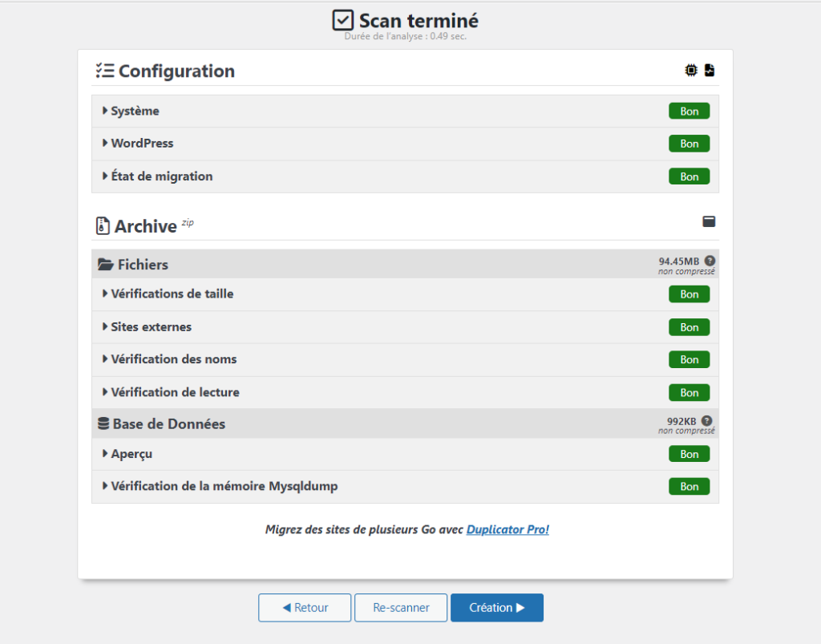
Task: Click the CPU/server details icon in Configuration header
Action: (690, 70)
